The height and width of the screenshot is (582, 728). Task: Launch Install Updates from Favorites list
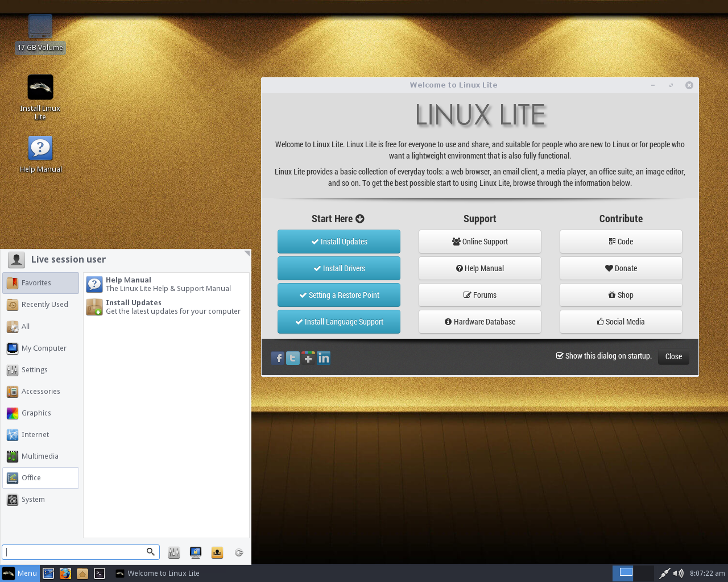tap(166, 307)
